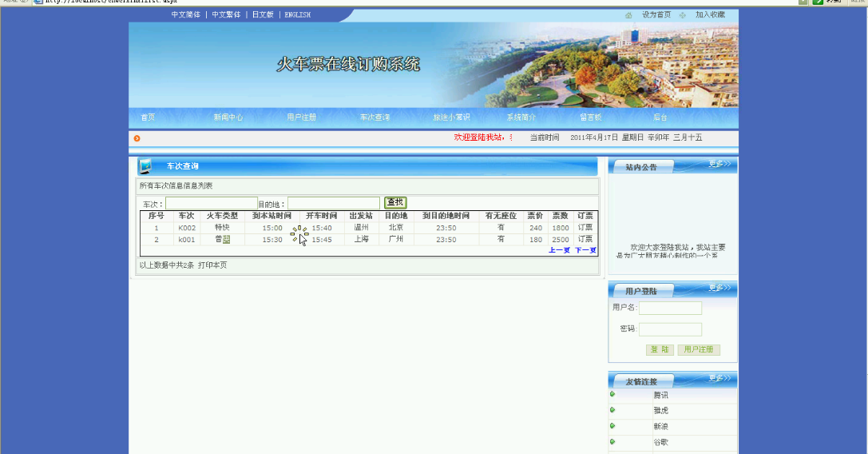868x454 pixels.
Task: Open 后台 in navigation bar
Action: [x=660, y=117]
